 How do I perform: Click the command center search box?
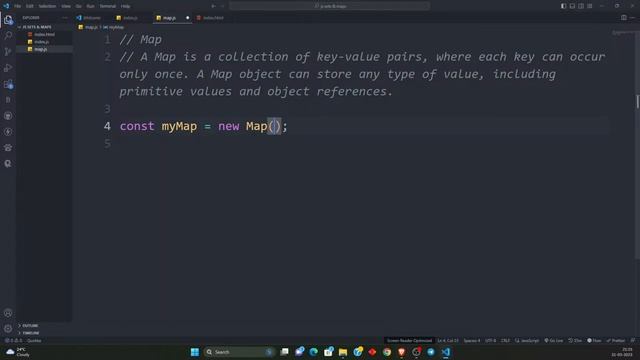(330, 6)
